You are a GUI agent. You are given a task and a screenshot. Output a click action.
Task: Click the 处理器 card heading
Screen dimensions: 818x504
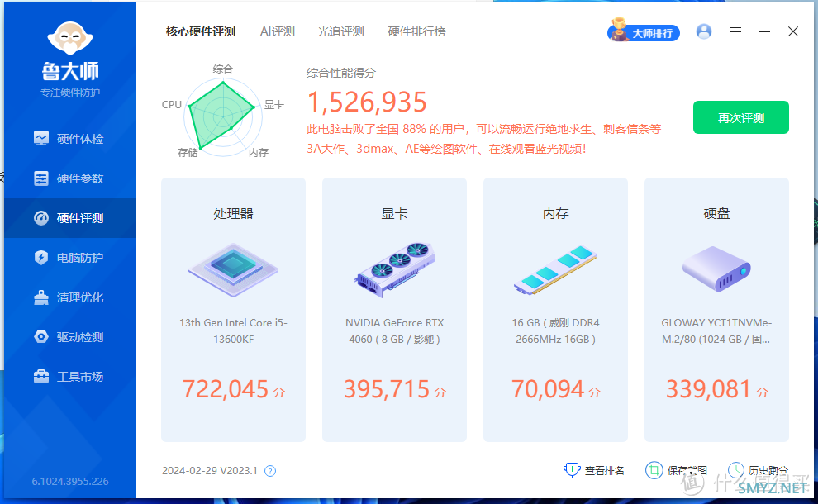[x=233, y=213]
